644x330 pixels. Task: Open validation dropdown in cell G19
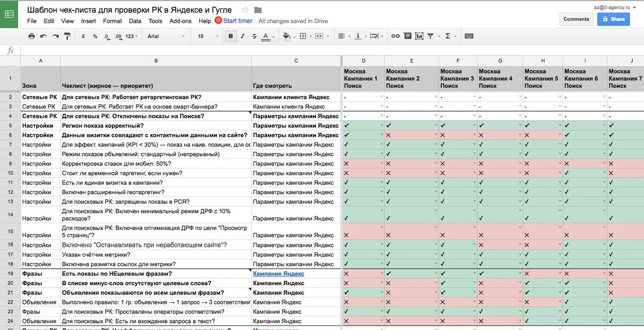[520, 274]
